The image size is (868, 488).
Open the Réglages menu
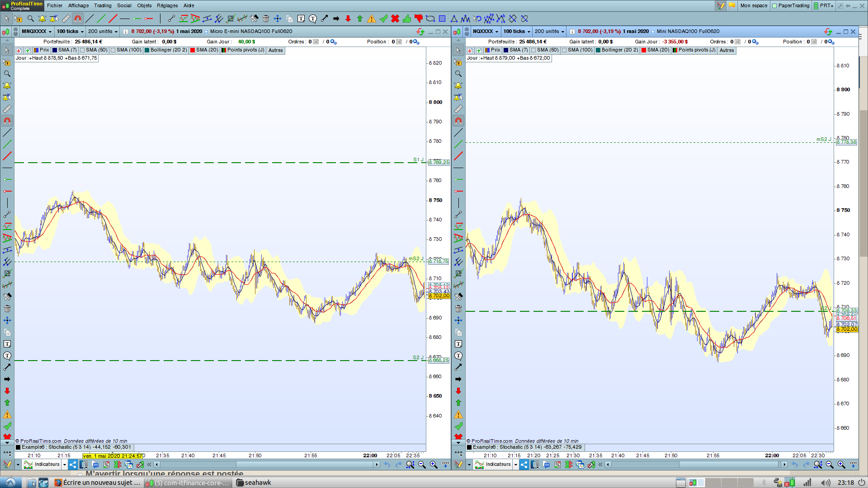click(167, 5)
